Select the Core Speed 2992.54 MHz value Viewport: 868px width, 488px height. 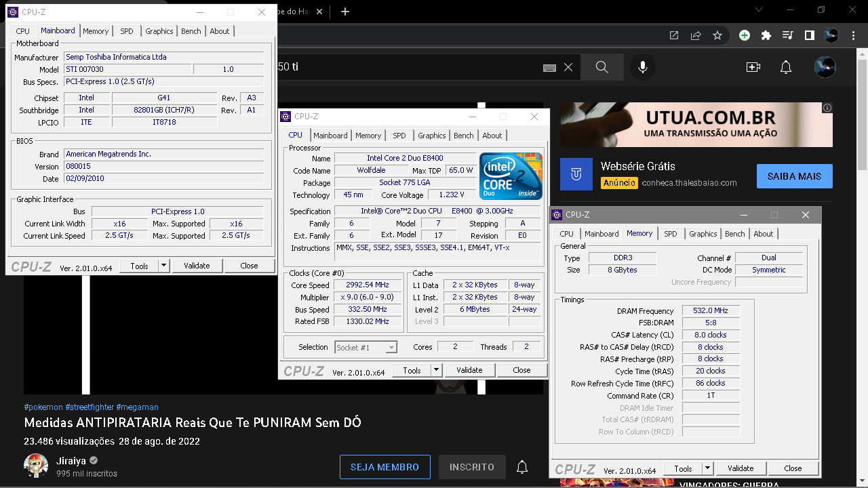(x=367, y=285)
